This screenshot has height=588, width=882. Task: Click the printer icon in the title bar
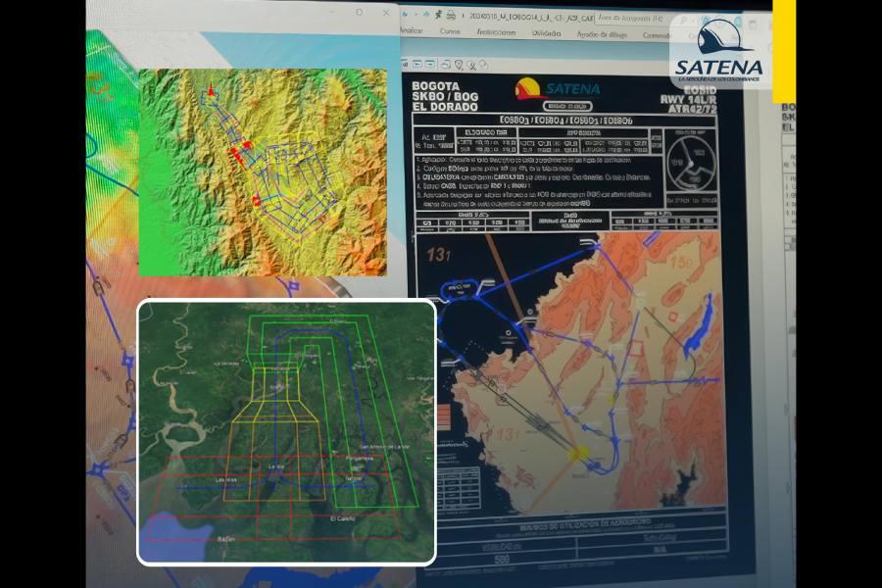point(452,16)
